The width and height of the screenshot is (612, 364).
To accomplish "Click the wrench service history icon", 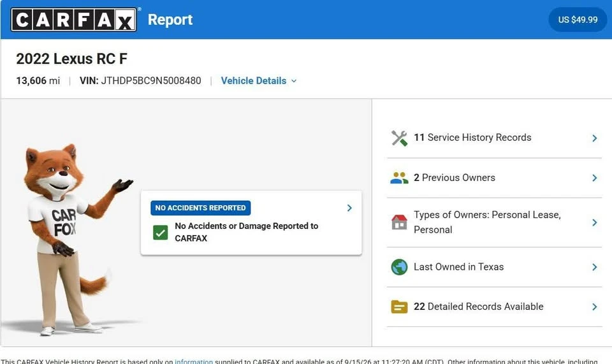I will point(399,138).
